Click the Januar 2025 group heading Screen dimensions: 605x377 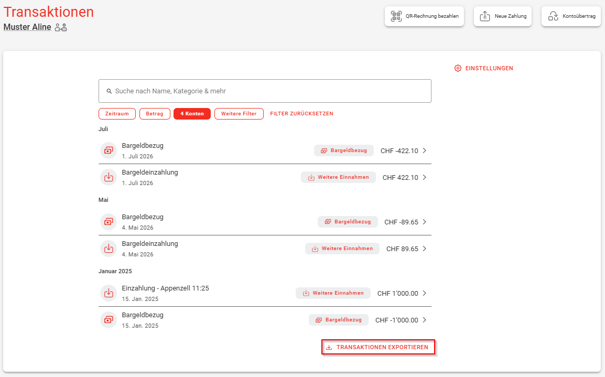point(115,271)
